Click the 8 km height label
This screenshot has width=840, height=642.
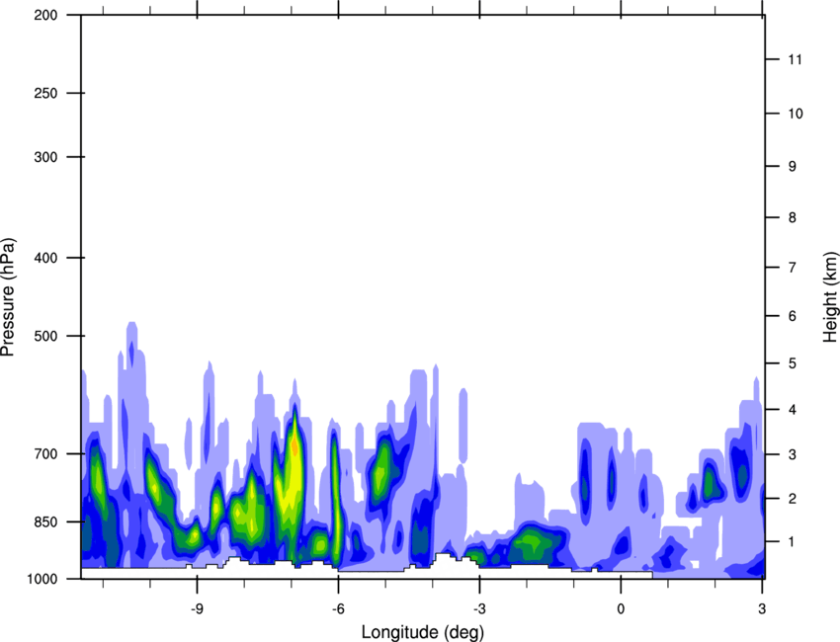pyautogui.click(x=793, y=217)
